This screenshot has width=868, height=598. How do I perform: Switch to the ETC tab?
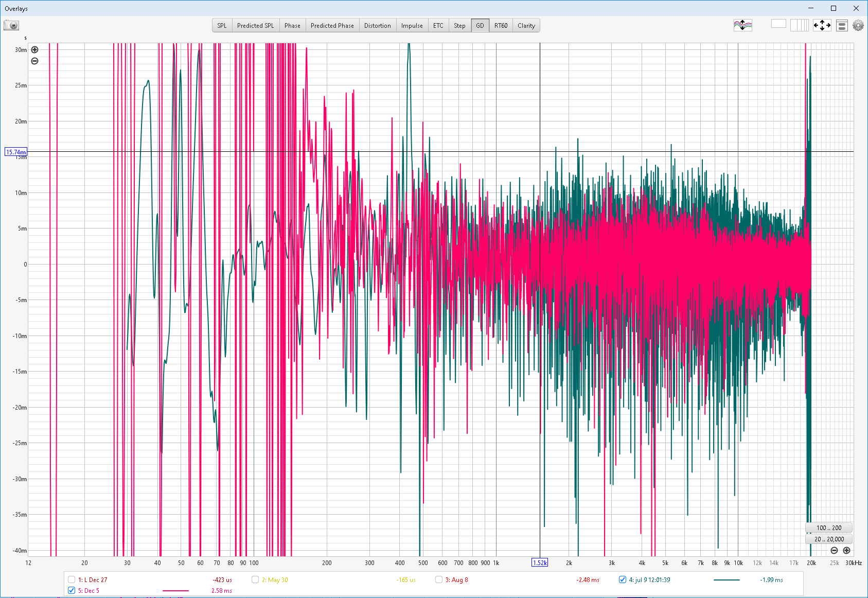point(438,26)
